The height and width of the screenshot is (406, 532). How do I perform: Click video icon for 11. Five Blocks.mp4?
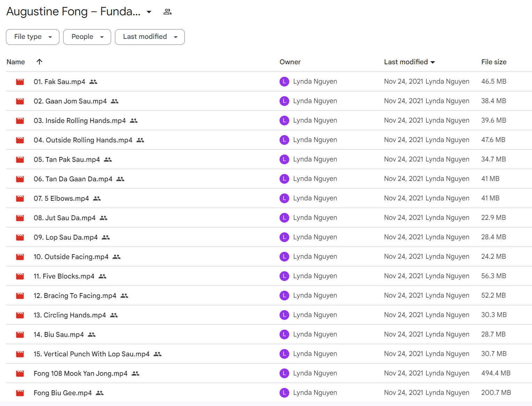click(x=20, y=276)
